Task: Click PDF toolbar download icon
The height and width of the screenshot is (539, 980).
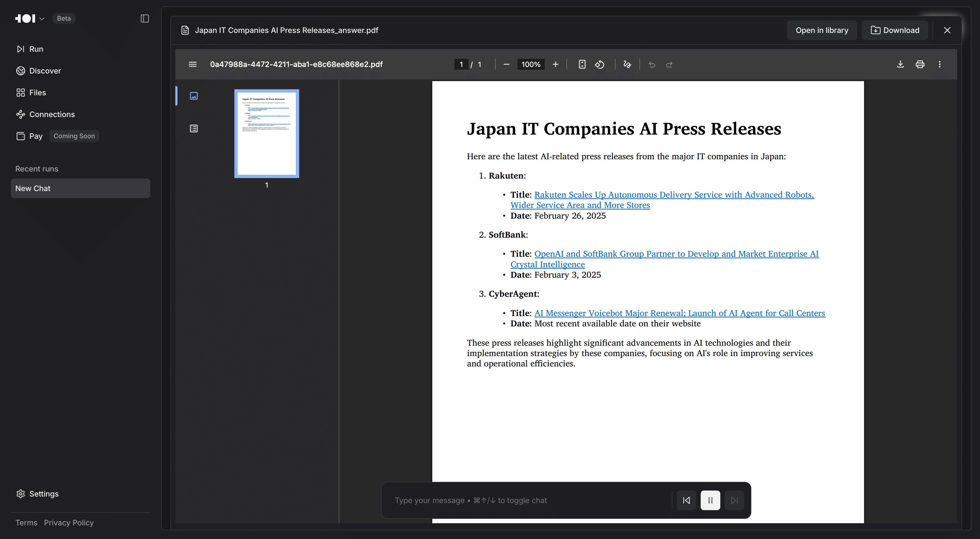Action: 900,64
